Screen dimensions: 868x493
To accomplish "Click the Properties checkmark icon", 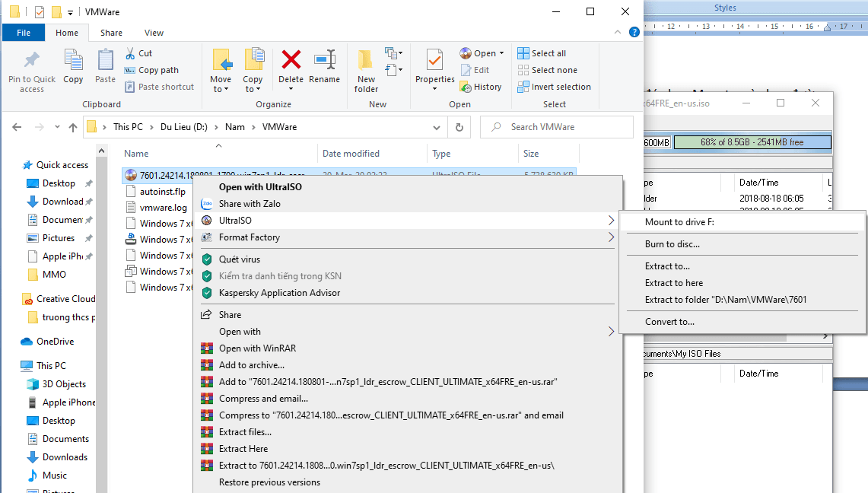I will 434,60.
